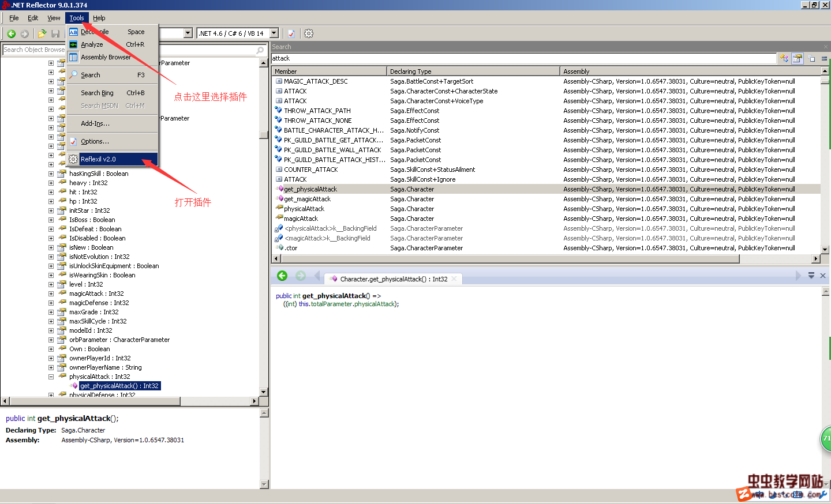This screenshot has height=504, width=831.
Task: Click the Save disk icon in toolbar
Action: tap(55, 34)
